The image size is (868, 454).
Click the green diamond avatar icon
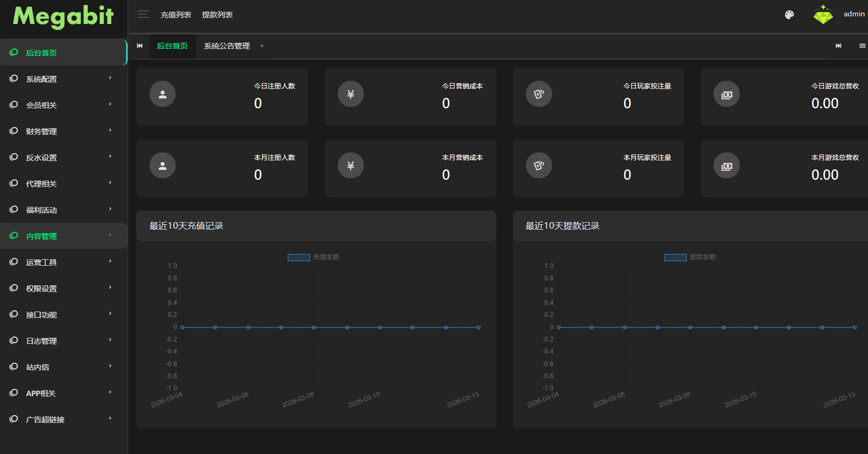(x=823, y=15)
